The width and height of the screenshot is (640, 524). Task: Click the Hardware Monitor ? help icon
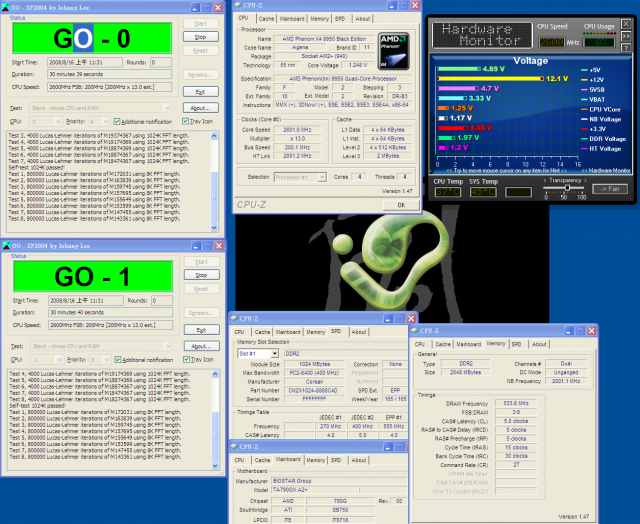point(626,48)
